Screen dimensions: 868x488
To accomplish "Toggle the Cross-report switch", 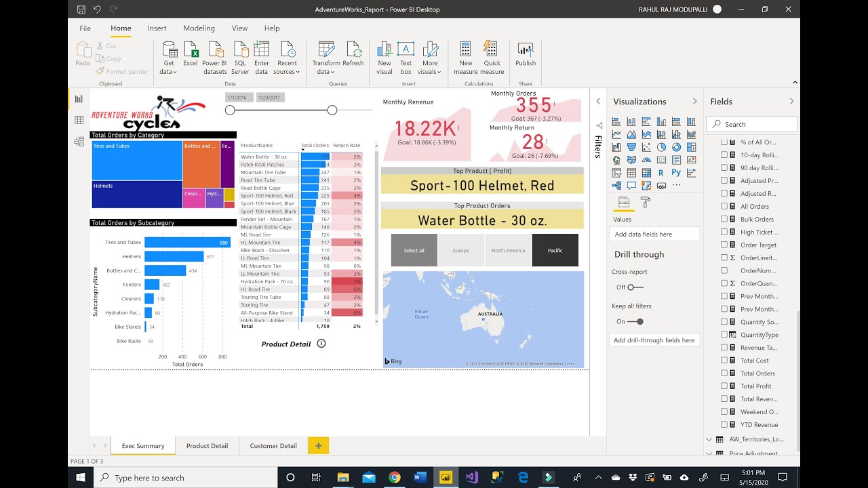I will pos(635,287).
